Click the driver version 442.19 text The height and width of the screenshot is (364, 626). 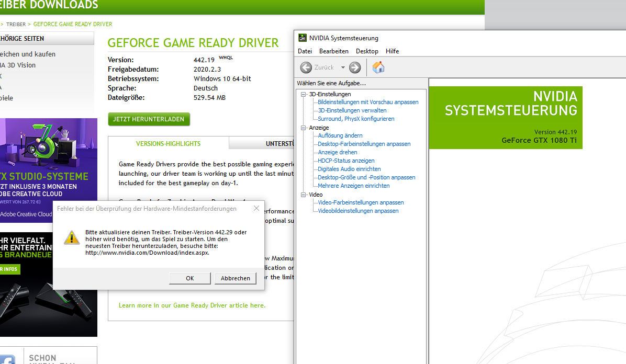(204, 60)
